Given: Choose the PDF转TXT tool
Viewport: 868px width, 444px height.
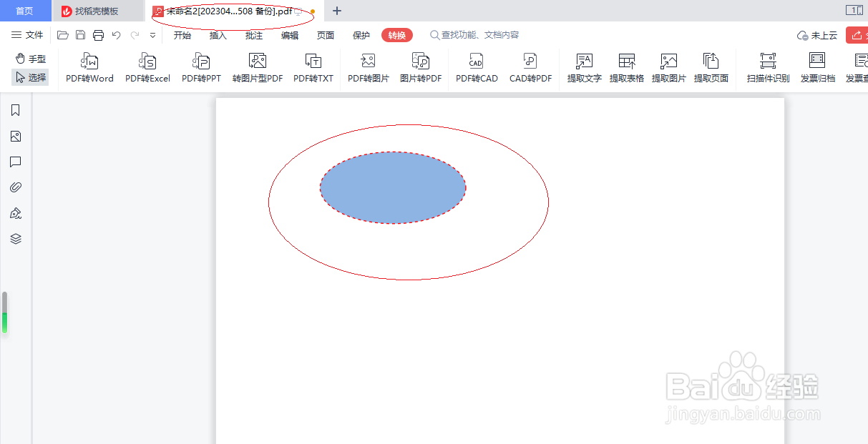Looking at the screenshot, I should (313, 68).
